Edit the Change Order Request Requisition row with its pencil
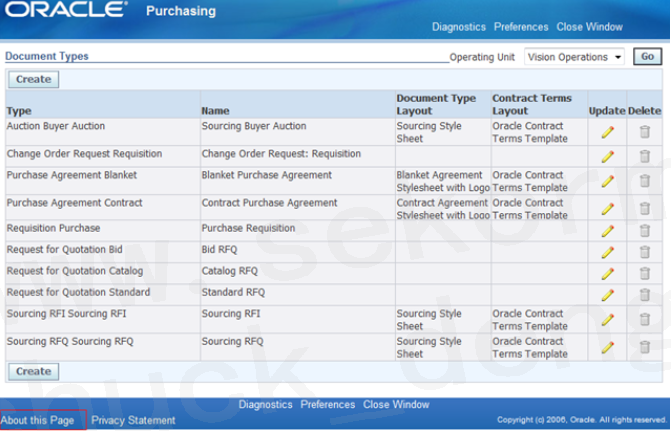Screen dimensions: 671x431 (608, 157)
